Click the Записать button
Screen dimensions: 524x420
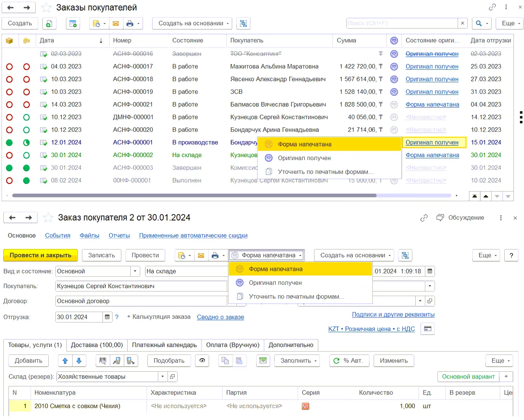(102, 255)
